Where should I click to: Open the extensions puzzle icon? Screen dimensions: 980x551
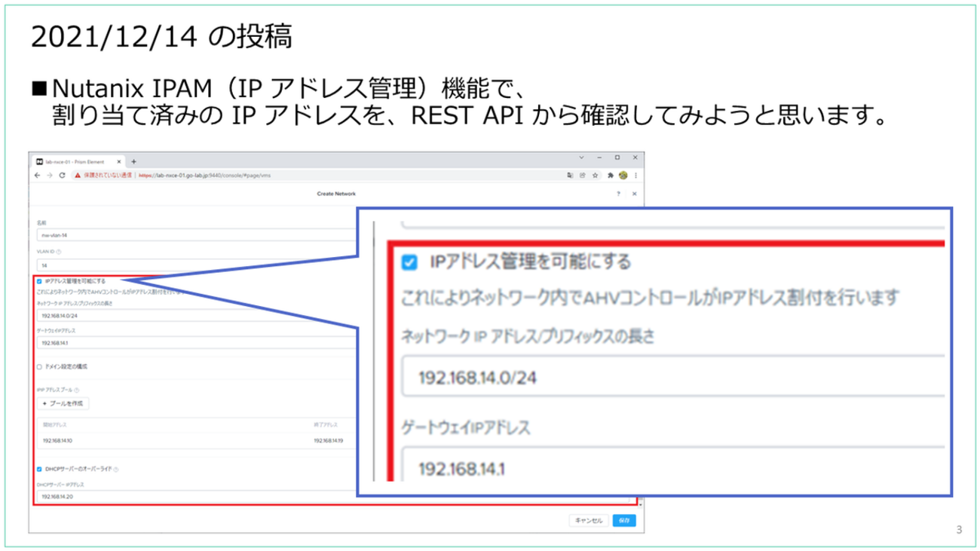point(611,176)
